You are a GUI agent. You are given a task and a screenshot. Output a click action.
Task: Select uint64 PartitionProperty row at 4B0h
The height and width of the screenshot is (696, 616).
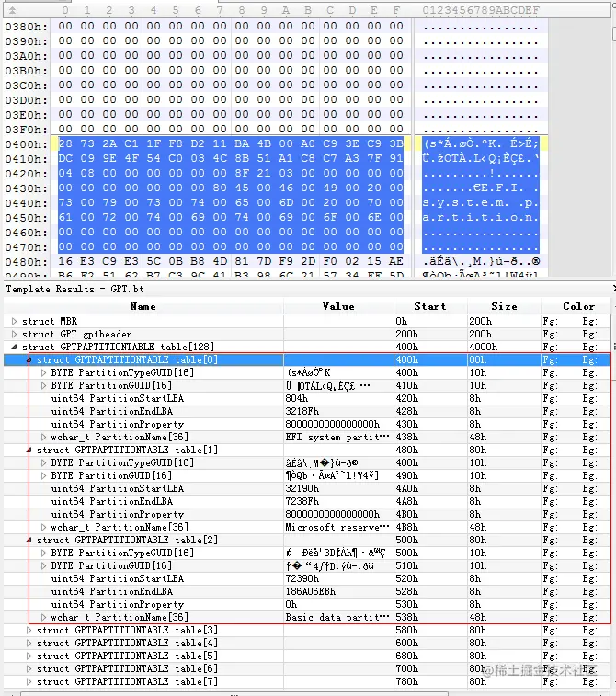(307, 514)
